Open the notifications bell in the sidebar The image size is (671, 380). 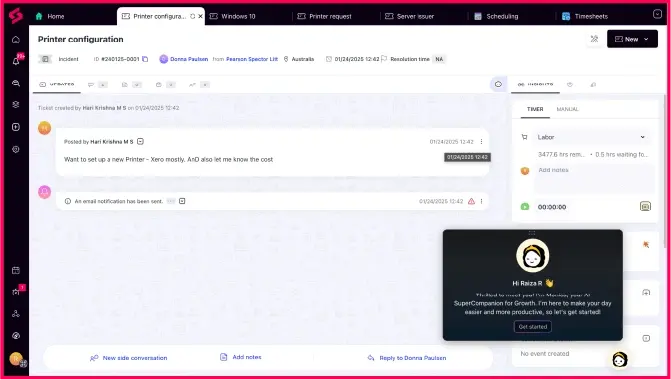(16, 61)
